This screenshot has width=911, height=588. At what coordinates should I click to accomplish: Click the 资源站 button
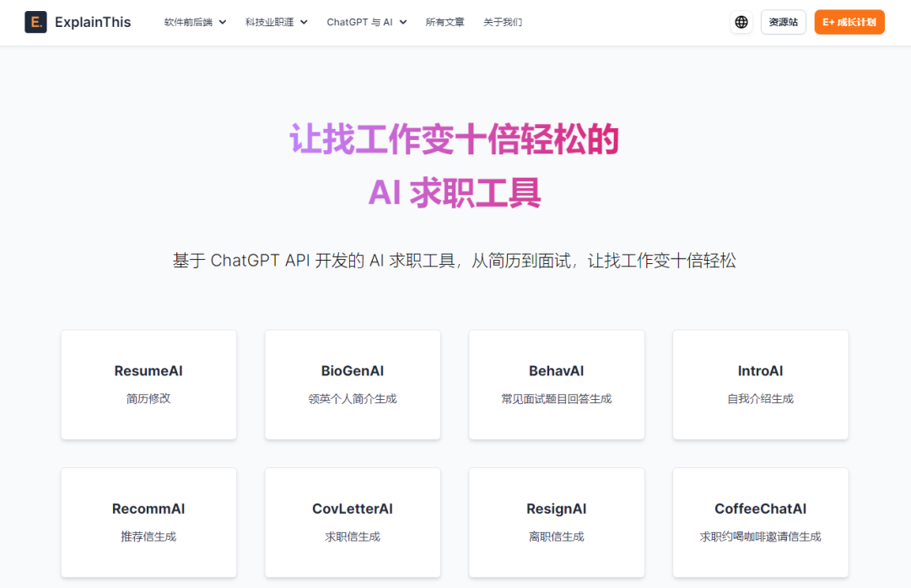[x=783, y=22]
